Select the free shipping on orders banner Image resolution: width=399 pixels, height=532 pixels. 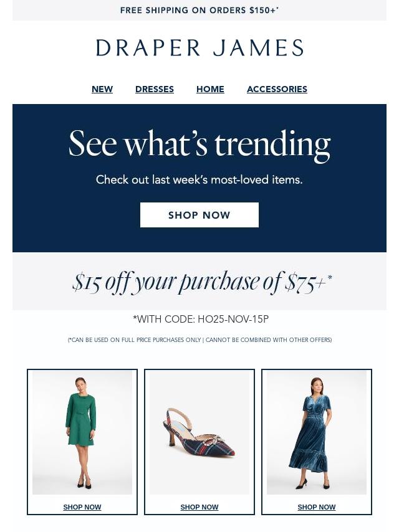tap(199, 10)
